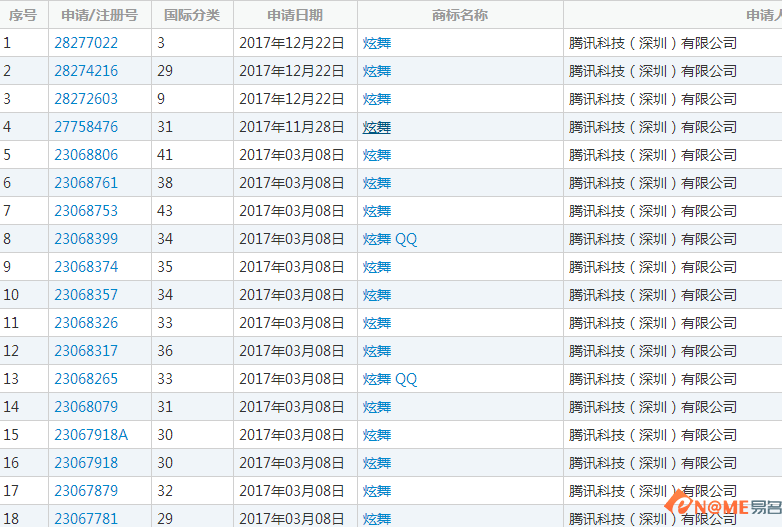The width and height of the screenshot is (782, 527).
Task: Click the 申请日期 column header
Action: (x=295, y=15)
